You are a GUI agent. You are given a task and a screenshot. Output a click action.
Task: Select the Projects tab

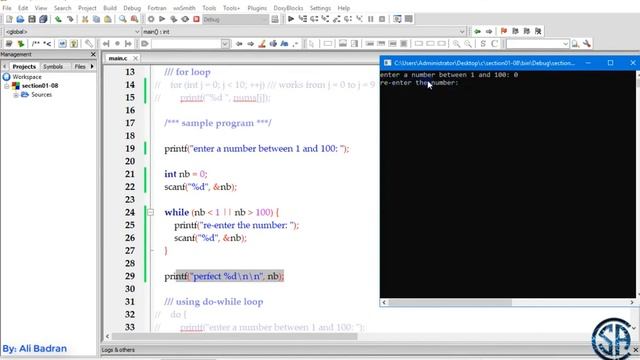tap(24, 67)
